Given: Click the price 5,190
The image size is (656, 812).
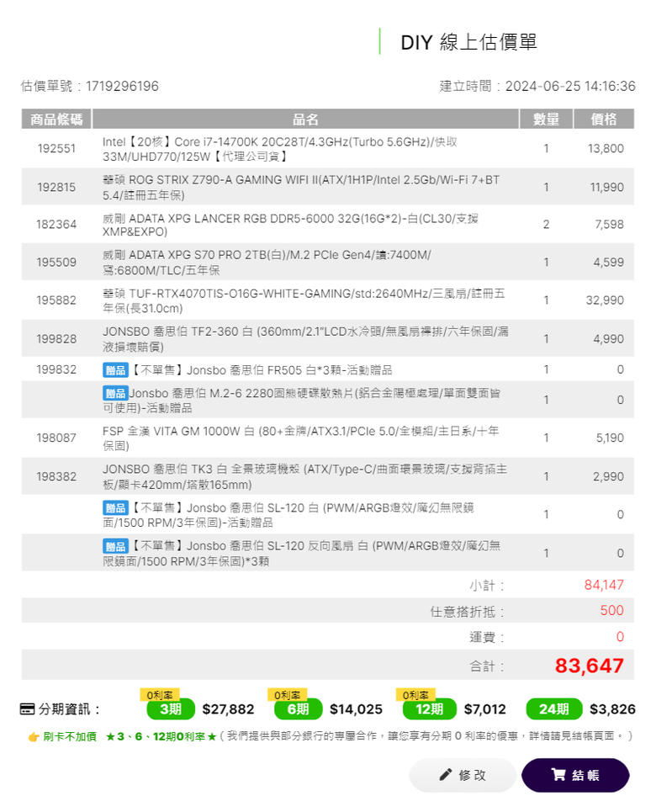Looking at the screenshot, I should click(610, 438).
